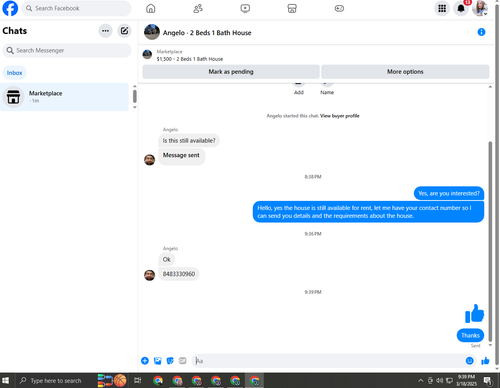Screen dimensions: 500x388
Task: Click the $1,500 · 2 Beds 1 Bath House listing text
Action: click(x=190, y=59)
